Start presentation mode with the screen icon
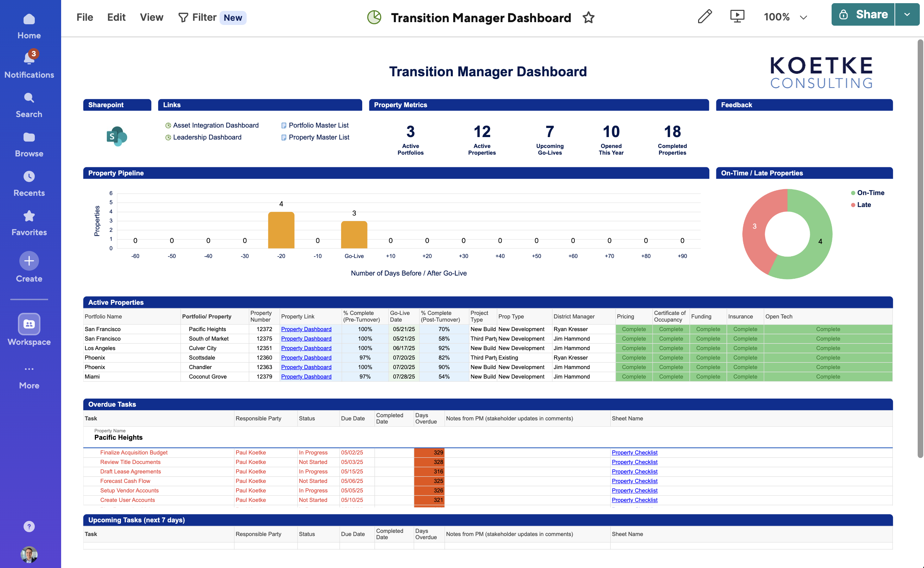Screen dimensions: 924x568 (x=737, y=17)
